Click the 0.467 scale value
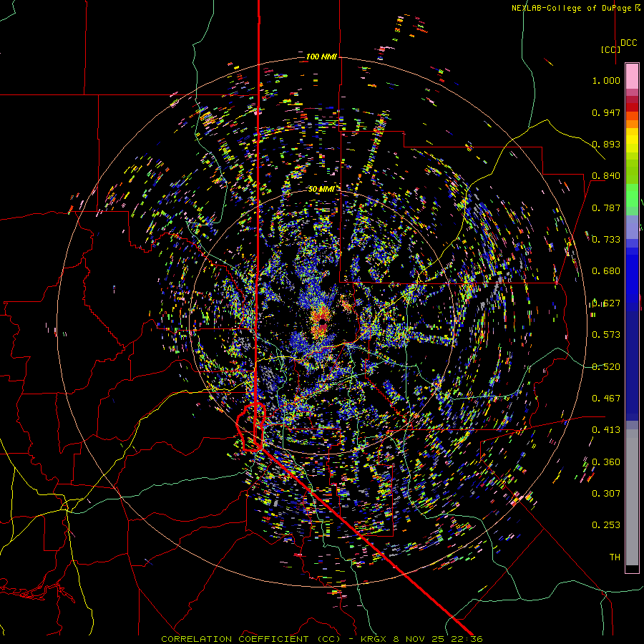The width and height of the screenshot is (644, 644). pyautogui.click(x=606, y=399)
